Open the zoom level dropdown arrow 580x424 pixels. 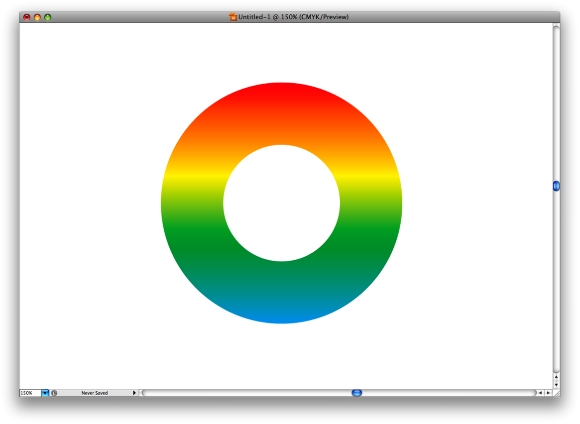(x=45, y=393)
